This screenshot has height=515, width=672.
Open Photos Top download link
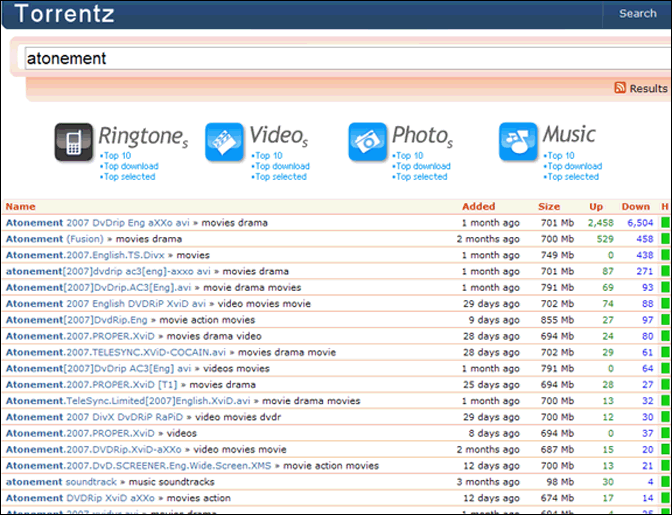(423, 166)
